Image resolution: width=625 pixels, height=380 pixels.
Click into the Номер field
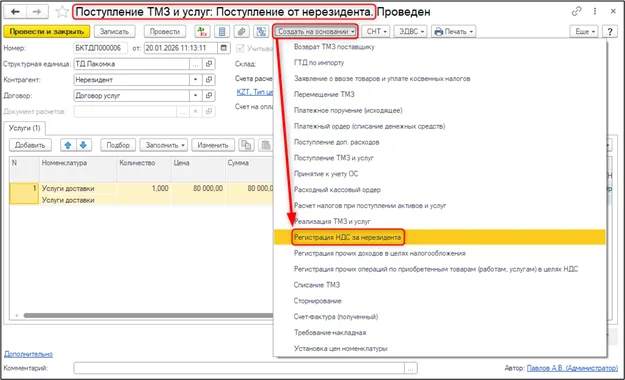100,48
